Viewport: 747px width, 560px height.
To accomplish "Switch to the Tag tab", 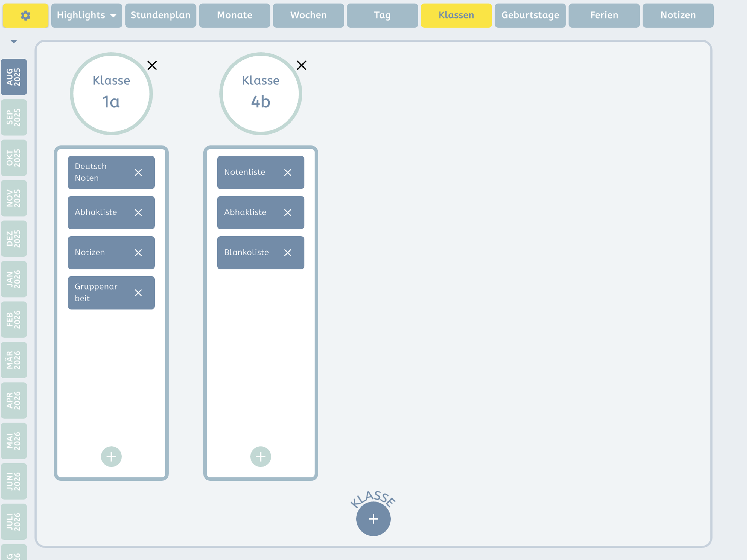I will click(382, 15).
